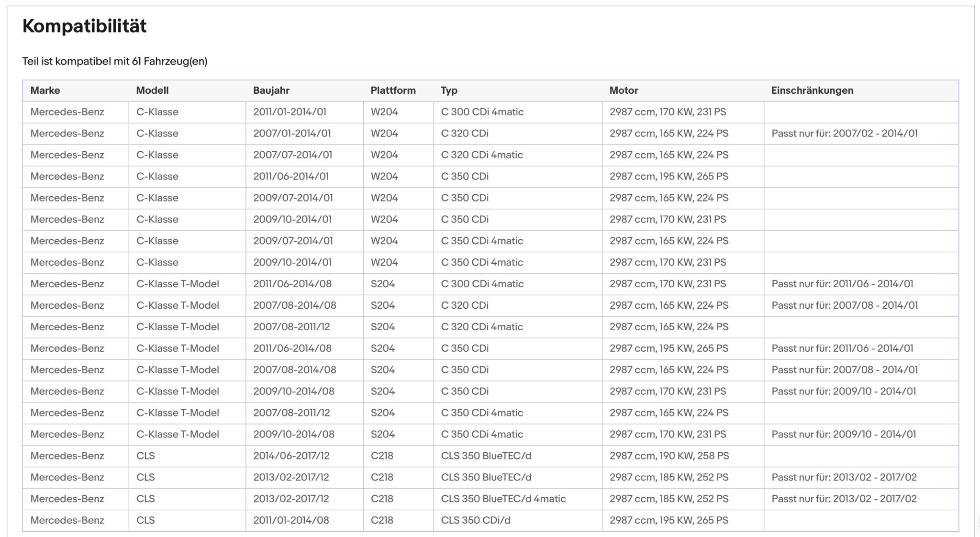Click motor cell '2987 ccm, 190 KW, 258 PS'

[669, 456]
